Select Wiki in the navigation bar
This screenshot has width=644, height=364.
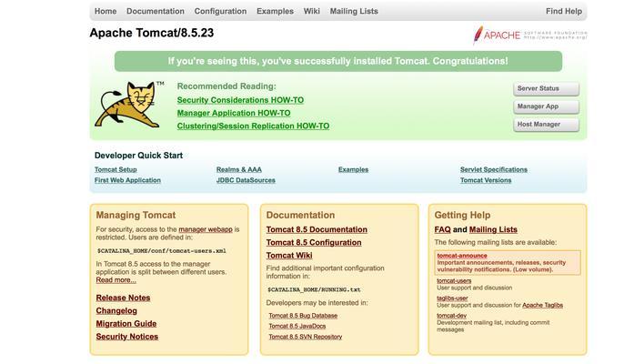click(312, 11)
